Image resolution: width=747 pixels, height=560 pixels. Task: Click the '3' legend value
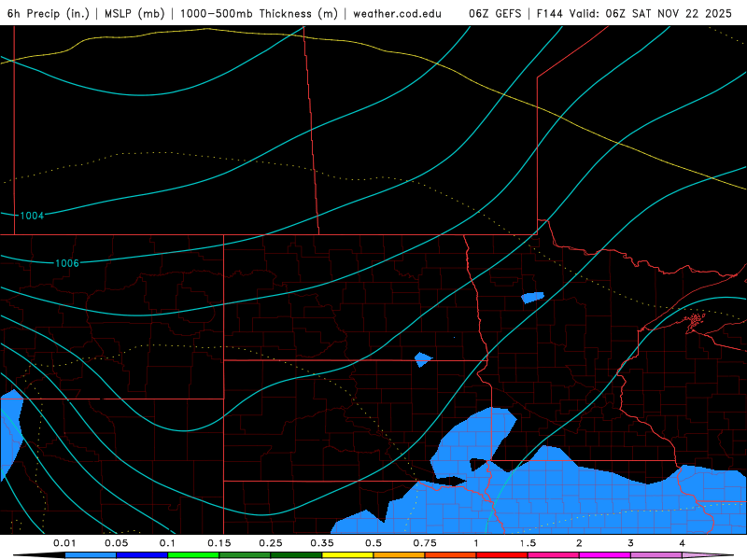631,543
